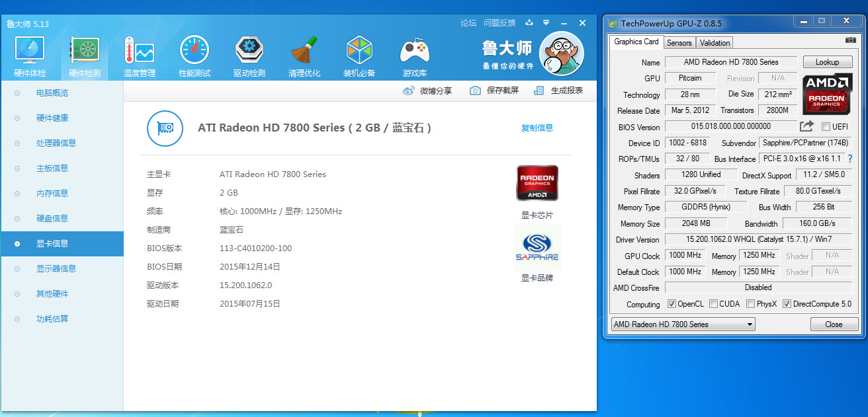The height and width of the screenshot is (417, 868).
Task: Click the BIOS Version field in GPU-Z
Action: point(731,126)
